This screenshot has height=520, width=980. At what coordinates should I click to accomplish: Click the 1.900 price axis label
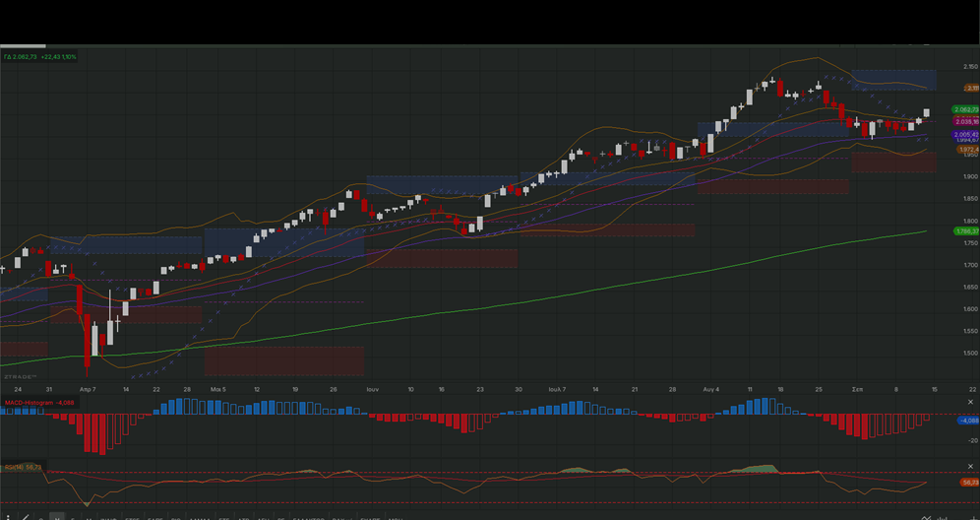click(970, 176)
